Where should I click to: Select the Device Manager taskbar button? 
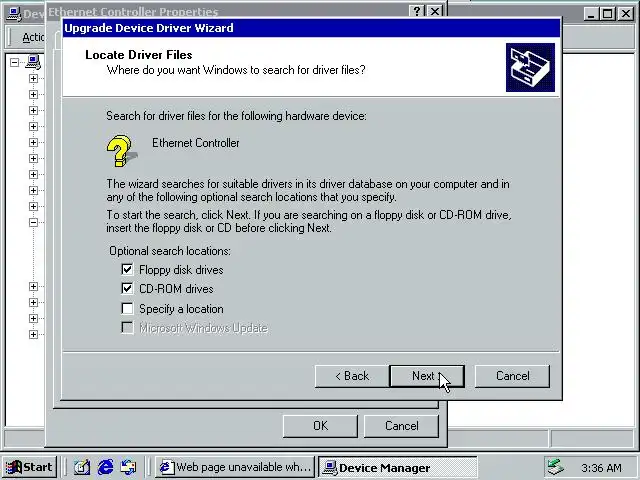(x=397, y=467)
